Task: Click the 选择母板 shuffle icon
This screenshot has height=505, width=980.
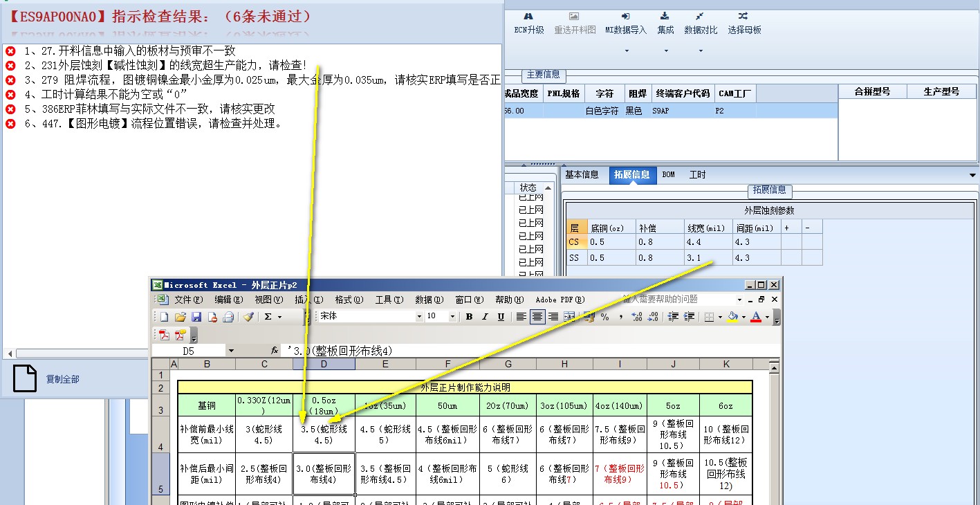Action: (x=743, y=16)
